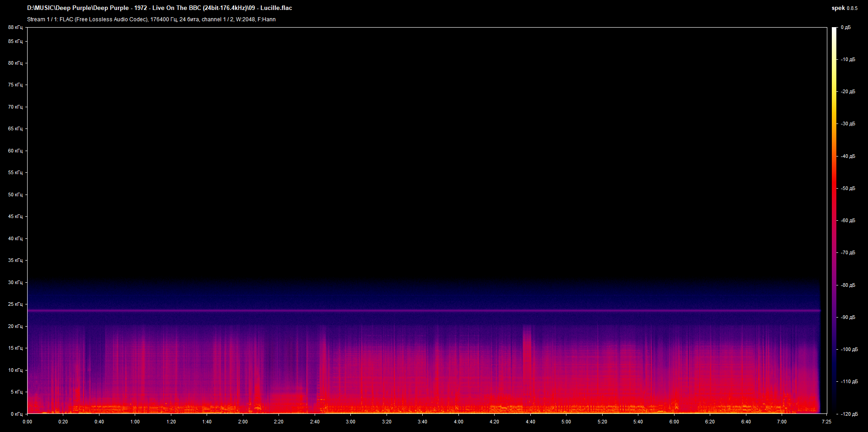
Task: Click the 88 кГц frequency axis label
Action: click(15, 27)
